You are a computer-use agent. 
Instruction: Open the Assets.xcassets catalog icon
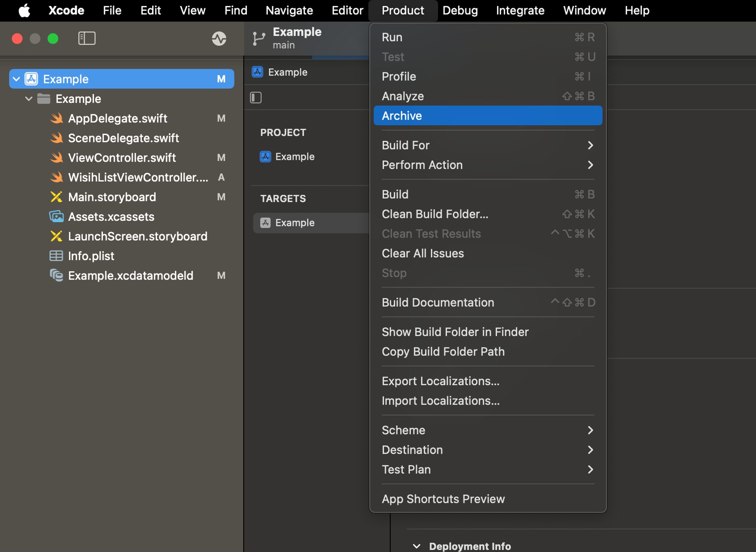[x=56, y=216]
